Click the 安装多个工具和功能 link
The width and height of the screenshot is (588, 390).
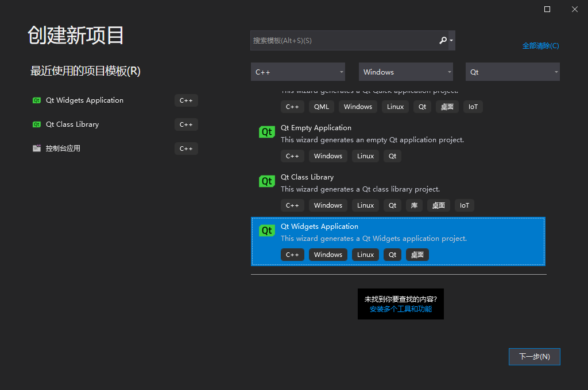click(400, 309)
